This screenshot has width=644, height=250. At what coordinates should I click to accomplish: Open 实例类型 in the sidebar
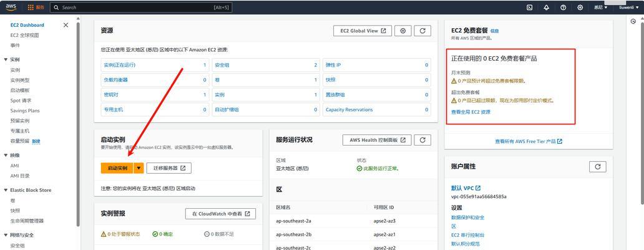[x=20, y=80]
